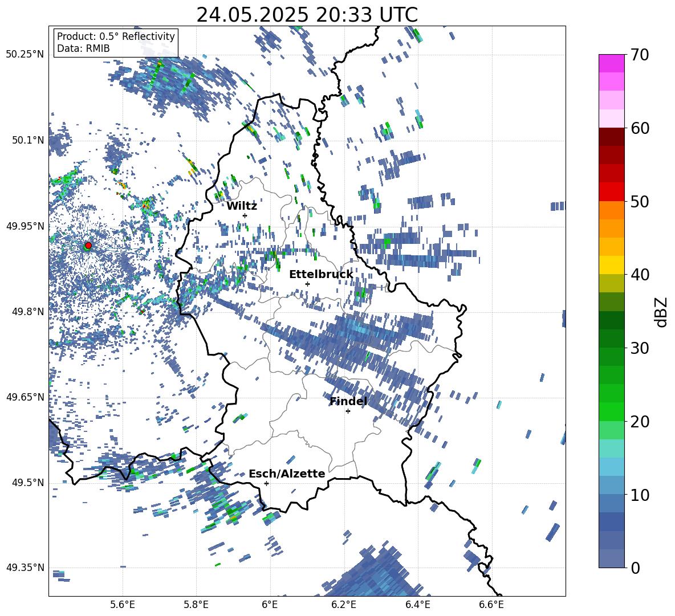The width and height of the screenshot is (675, 616).
Task: Click the 50.1°N latitude label
Action: coord(27,140)
